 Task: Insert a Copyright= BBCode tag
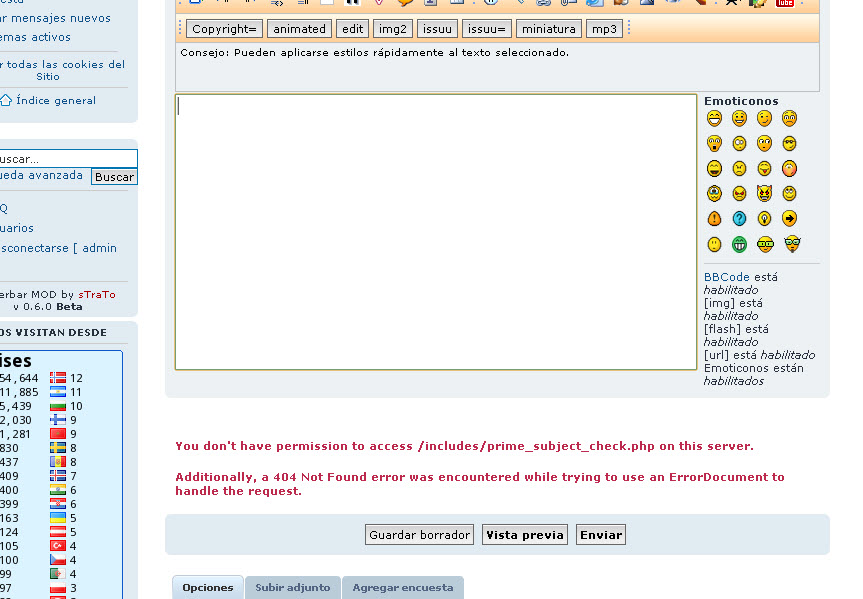223,28
